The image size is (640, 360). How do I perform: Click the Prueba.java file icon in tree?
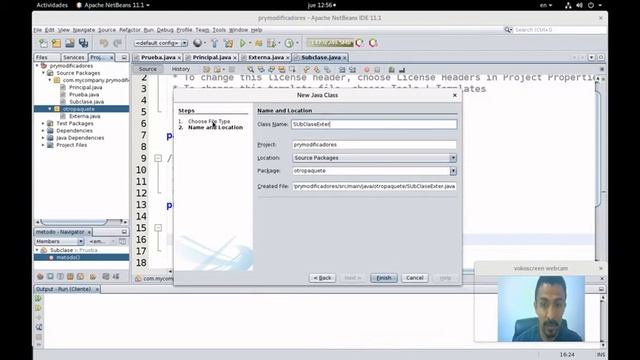pyautogui.click(x=63, y=95)
